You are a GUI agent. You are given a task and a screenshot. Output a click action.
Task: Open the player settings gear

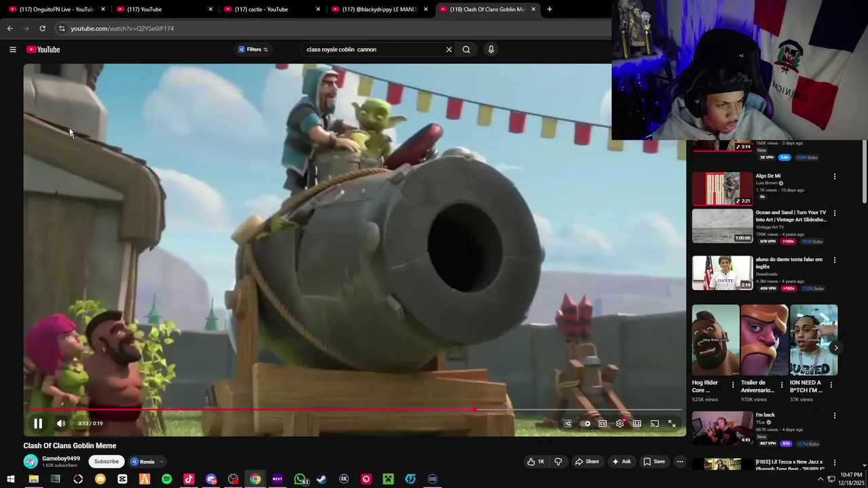(x=620, y=424)
